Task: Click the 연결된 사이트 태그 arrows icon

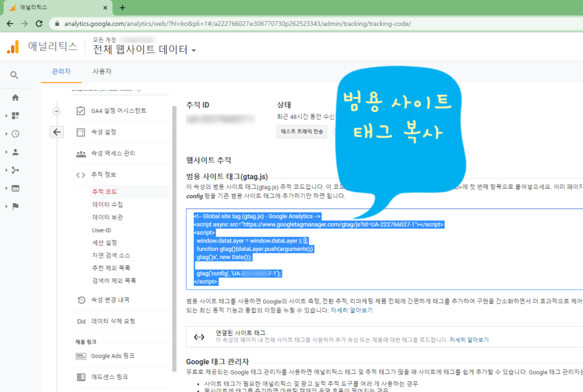Action: (x=199, y=337)
